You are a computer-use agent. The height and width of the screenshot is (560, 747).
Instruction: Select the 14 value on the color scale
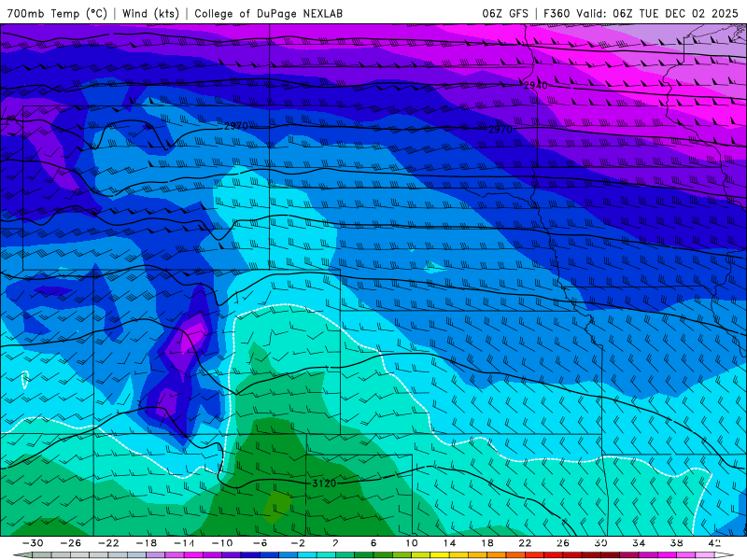[x=449, y=543]
